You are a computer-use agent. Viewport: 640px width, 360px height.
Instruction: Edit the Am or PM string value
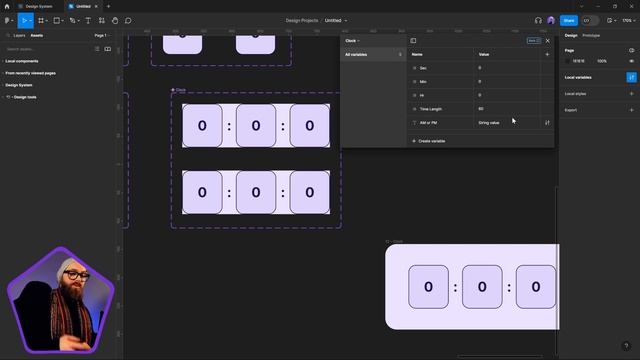point(506,122)
